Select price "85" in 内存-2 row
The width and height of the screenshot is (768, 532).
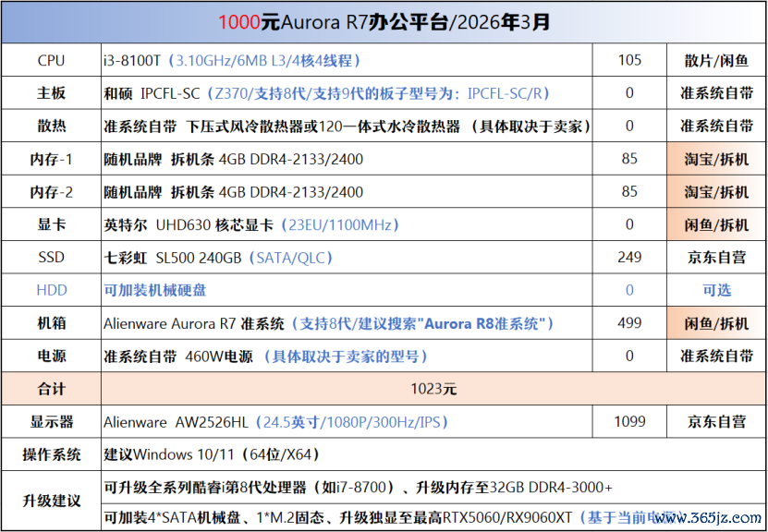629,191
